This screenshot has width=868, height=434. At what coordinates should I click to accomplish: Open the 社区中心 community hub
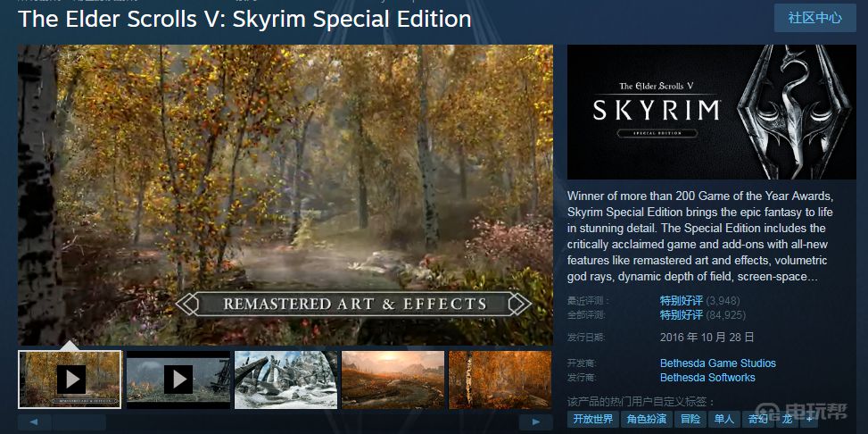click(x=814, y=18)
